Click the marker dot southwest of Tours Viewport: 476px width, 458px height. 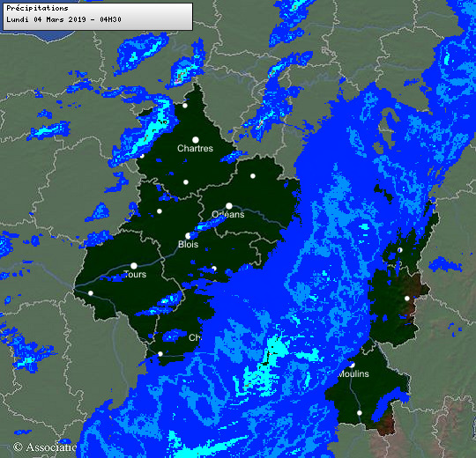click(x=91, y=293)
